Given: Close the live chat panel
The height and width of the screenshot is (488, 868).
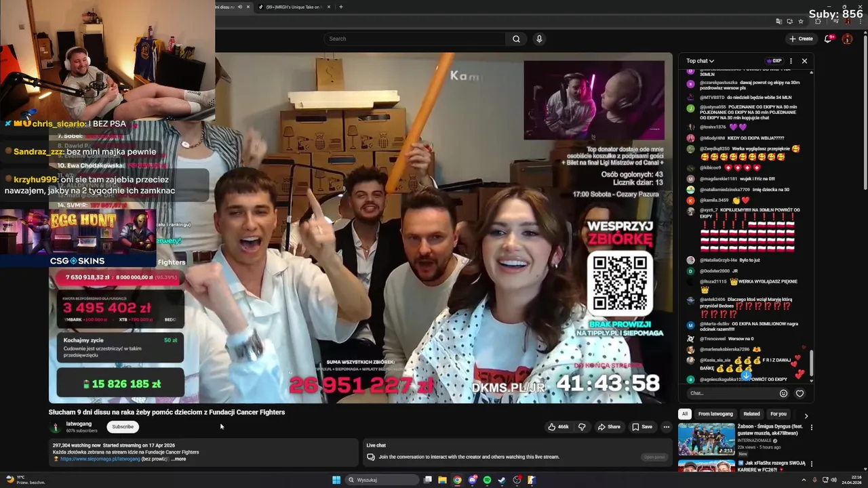Looking at the screenshot, I should [804, 61].
